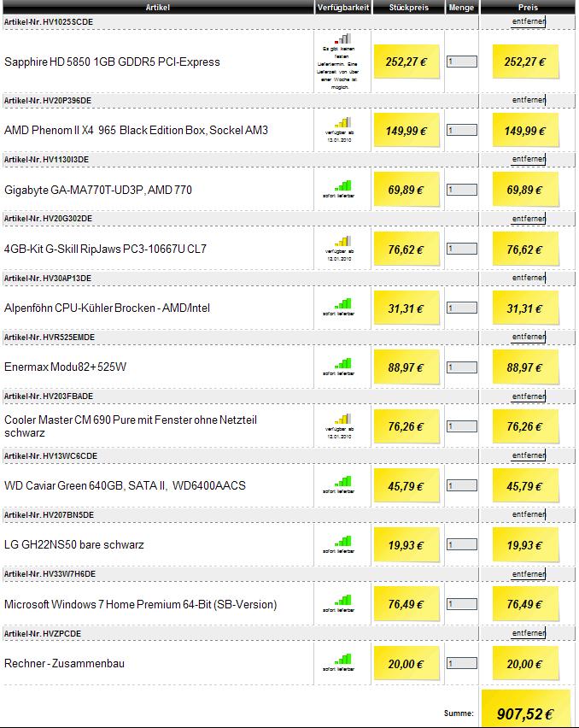Click the 907,52 € total sum note
This screenshot has width=579, height=728.
[526, 708]
